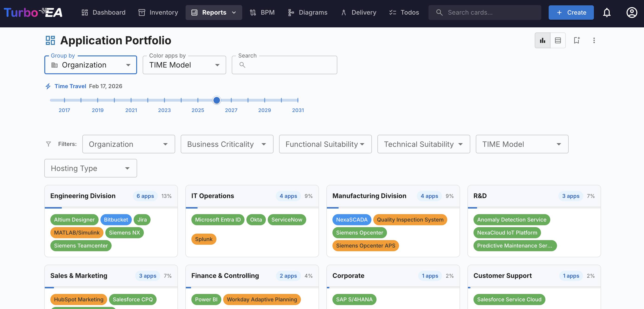Toggle to the grid view on Application Portfolio
This screenshot has height=309, width=644.
(x=542, y=40)
